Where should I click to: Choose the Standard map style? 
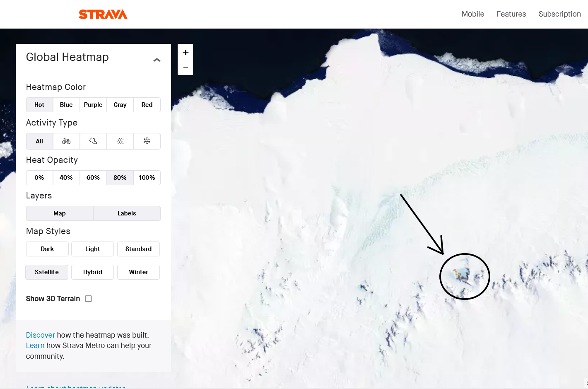(x=138, y=249)
